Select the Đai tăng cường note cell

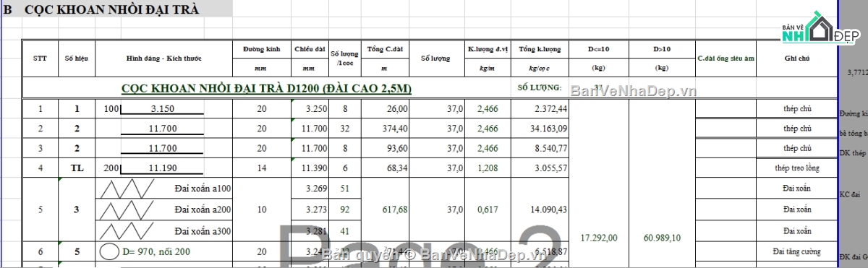tap(797, 251)
